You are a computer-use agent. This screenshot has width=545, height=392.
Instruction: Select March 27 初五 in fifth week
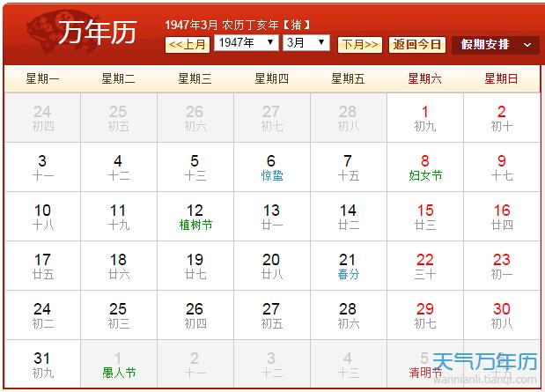272,315
